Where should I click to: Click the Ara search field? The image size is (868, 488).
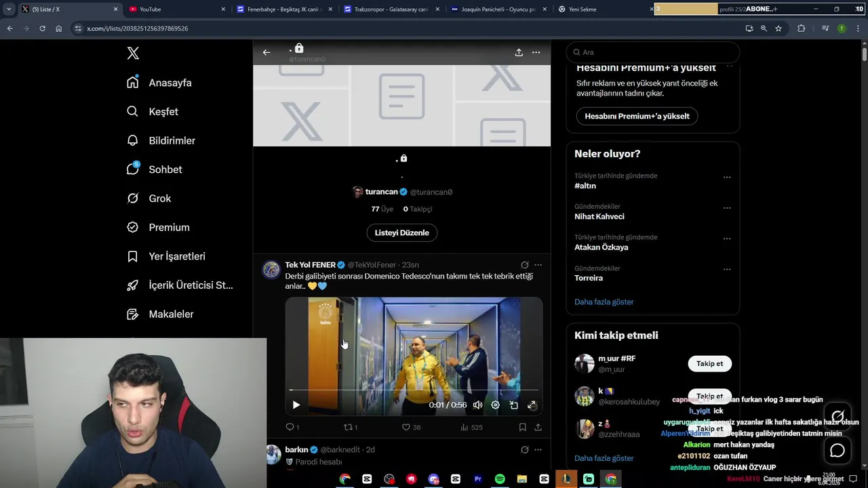click(652, 52)
